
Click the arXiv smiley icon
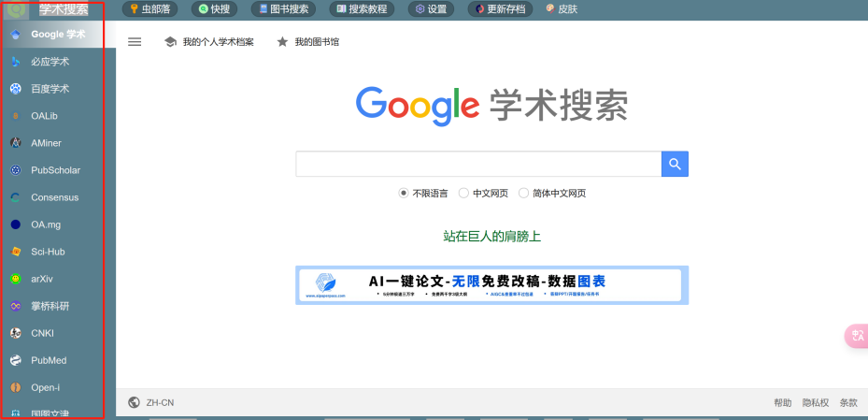point(16,279)
